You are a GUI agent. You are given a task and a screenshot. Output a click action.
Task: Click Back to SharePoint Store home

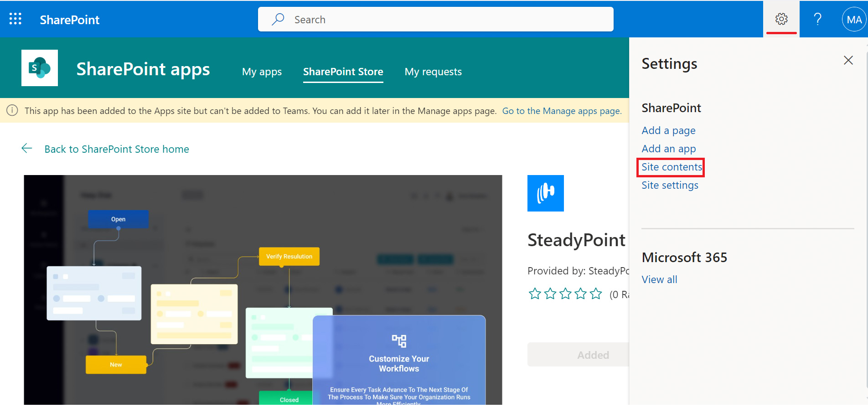coord(117,149)
